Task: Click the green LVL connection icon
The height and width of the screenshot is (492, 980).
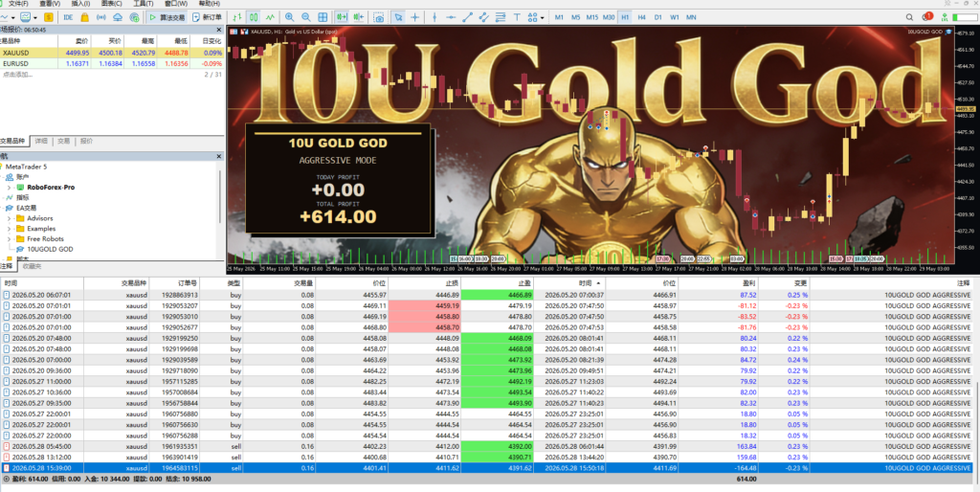Action: (945, 17)
